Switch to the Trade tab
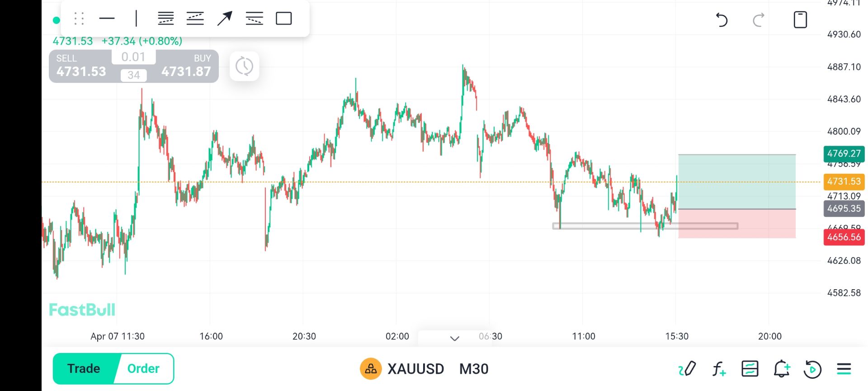 click(x=84, y=369)
